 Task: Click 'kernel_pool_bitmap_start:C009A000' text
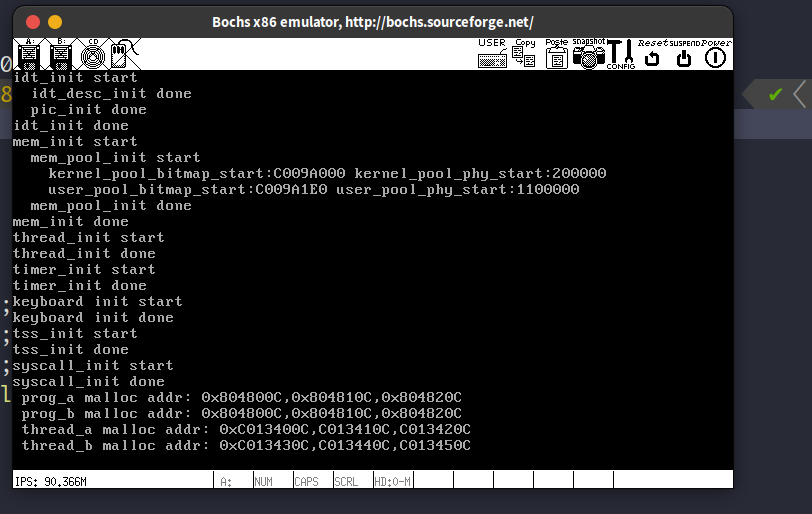tap(197, 173)
